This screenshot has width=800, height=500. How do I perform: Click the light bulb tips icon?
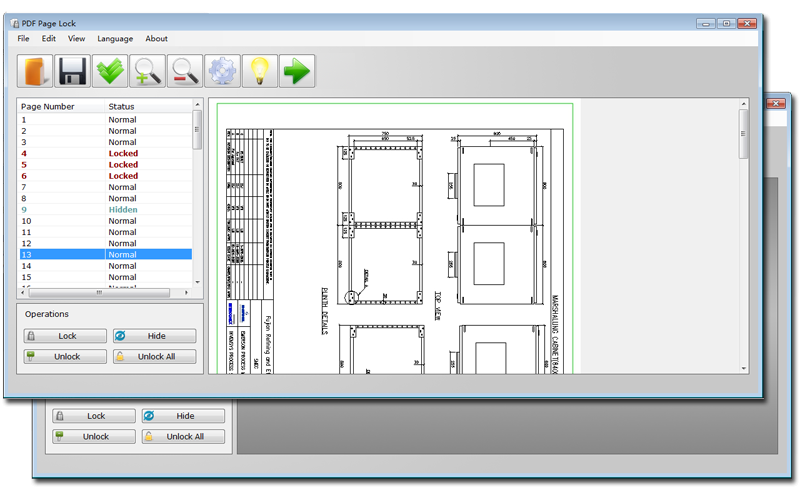pyautogui.click(x=260, y=71)
